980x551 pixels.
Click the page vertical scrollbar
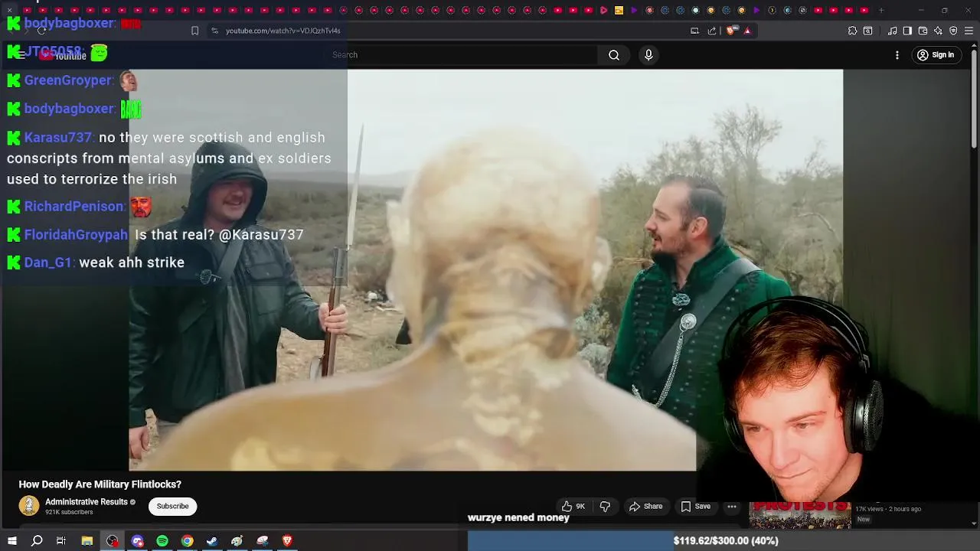coord(974,99)
